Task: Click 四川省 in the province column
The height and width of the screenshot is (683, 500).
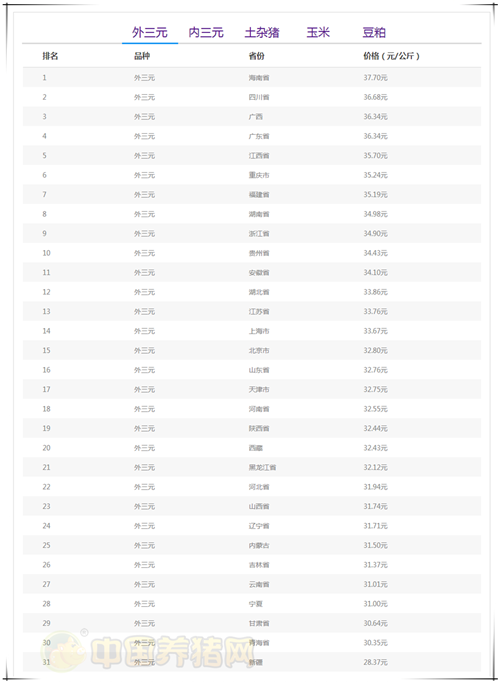Action: pyautogui.click(x=259, y=97)
